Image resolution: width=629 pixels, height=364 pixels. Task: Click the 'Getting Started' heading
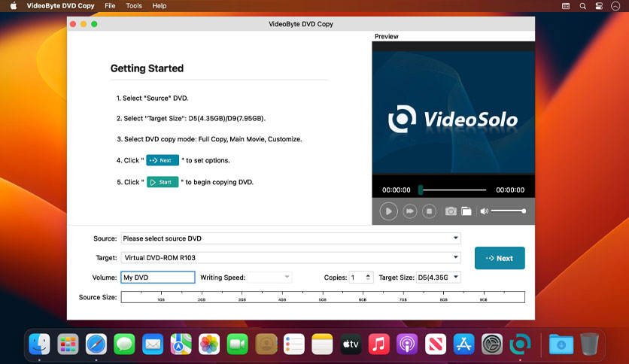coord(147,68)
